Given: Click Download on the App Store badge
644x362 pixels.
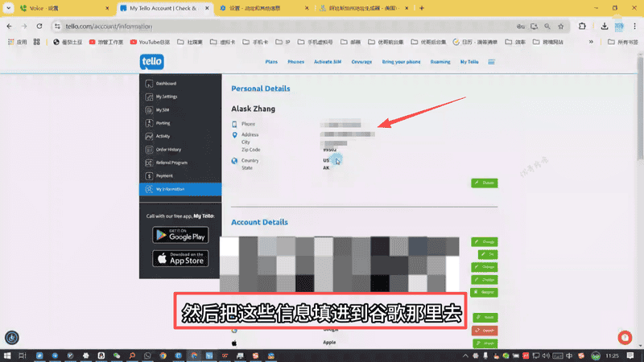Looking at the screenshot, I should pyautogui.click(x=180, y=258).
